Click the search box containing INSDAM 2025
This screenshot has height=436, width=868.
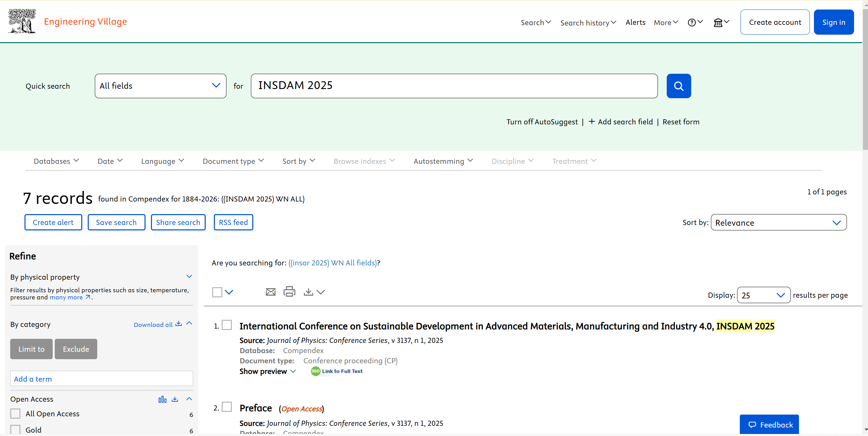(x=454, y=86)
